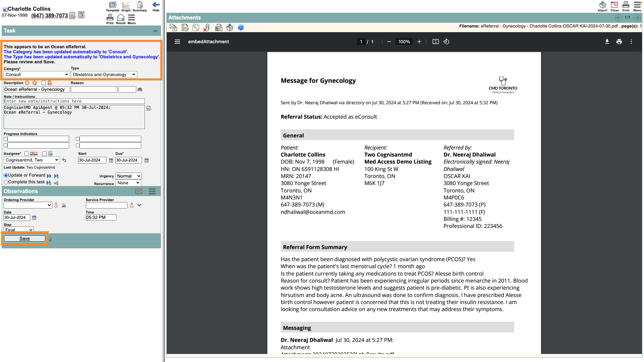Zoom out the PDF with minus button

click(x=389, y=42)
